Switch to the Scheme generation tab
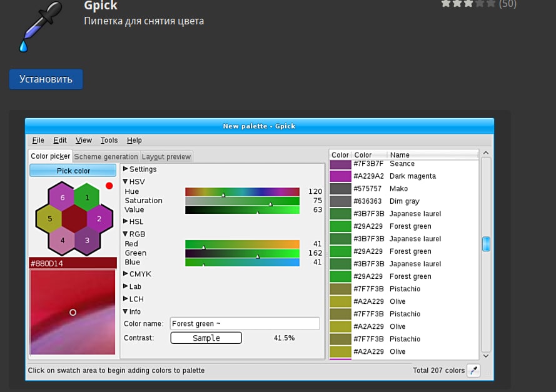Viewport: 556px width, 392px height. (106, 157)
